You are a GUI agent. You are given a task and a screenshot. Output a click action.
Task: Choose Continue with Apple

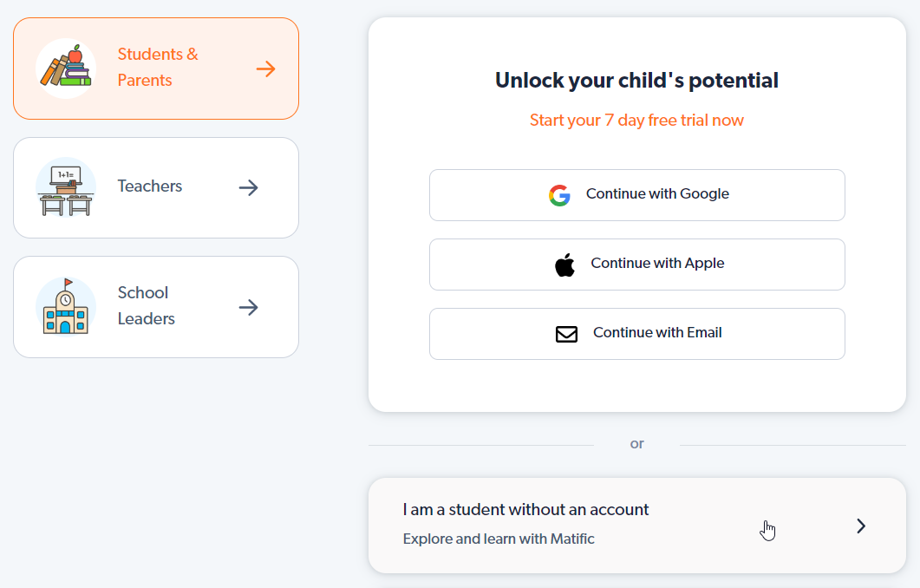[x=637, y=265]
